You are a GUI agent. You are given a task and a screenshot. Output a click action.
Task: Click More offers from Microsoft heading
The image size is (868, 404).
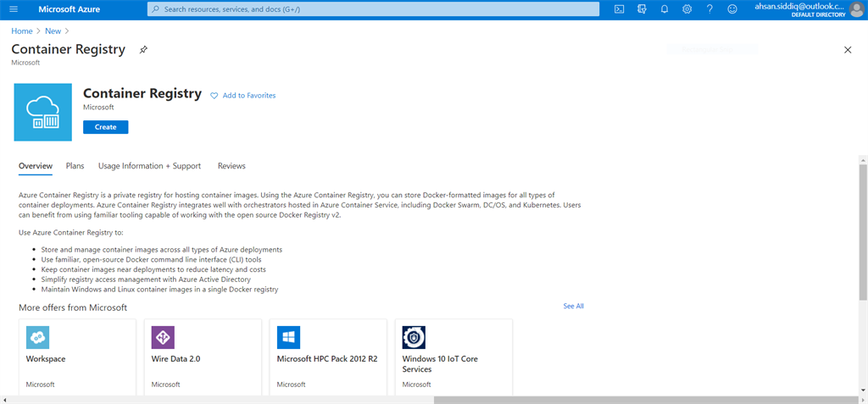coord(73,307)
